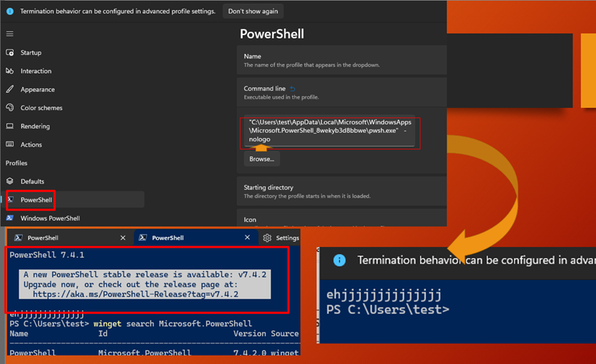This screenshot has height=364, width=596.
Task: Click the '7.4.2.0' version value
Action: click(249, 352)
